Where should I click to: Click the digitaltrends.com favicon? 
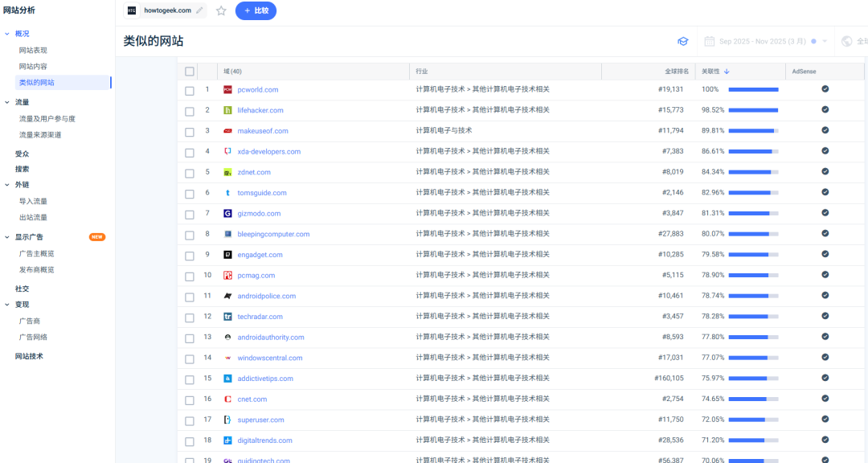pyautogui.click(x=227, y=440)
